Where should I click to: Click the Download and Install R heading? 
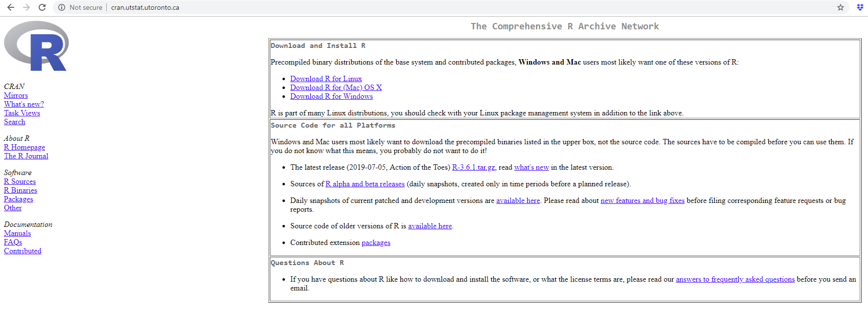click(318, 45)
